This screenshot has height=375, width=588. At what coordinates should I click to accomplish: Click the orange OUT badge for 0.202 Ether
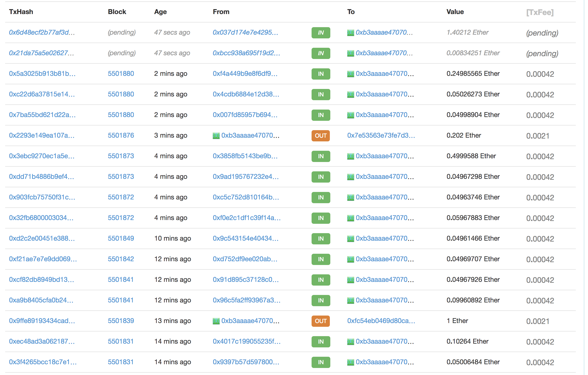point(320,136)
